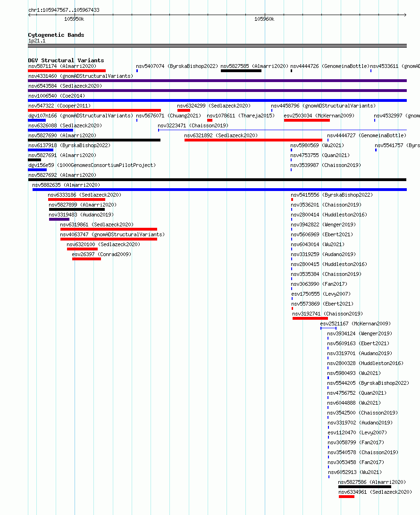The height and width of the screenshot is (515, 420).
Task: Open nsv6137918 (ByrskaBishop2022) label
Action: [x=69, y=145]
